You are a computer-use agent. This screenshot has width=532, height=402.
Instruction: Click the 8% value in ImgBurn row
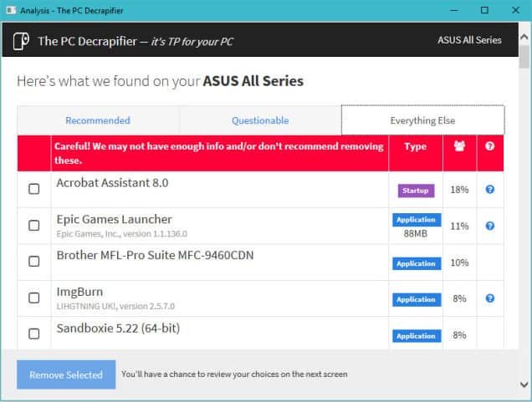[459, 298]
